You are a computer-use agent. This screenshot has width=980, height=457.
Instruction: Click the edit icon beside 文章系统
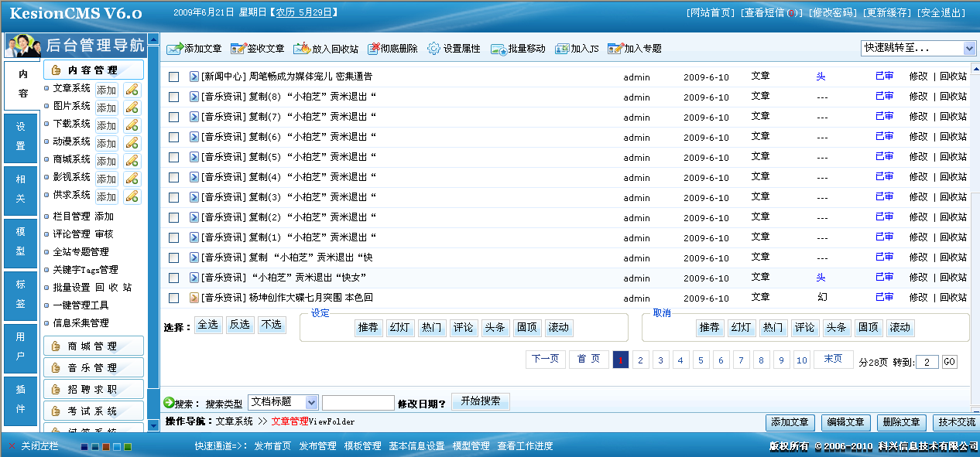coord(131,90)
